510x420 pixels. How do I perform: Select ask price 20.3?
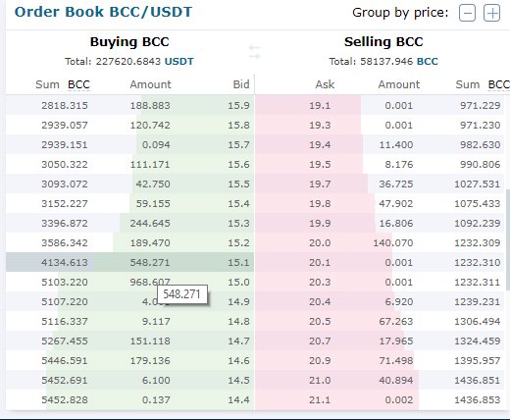point(320,282)
